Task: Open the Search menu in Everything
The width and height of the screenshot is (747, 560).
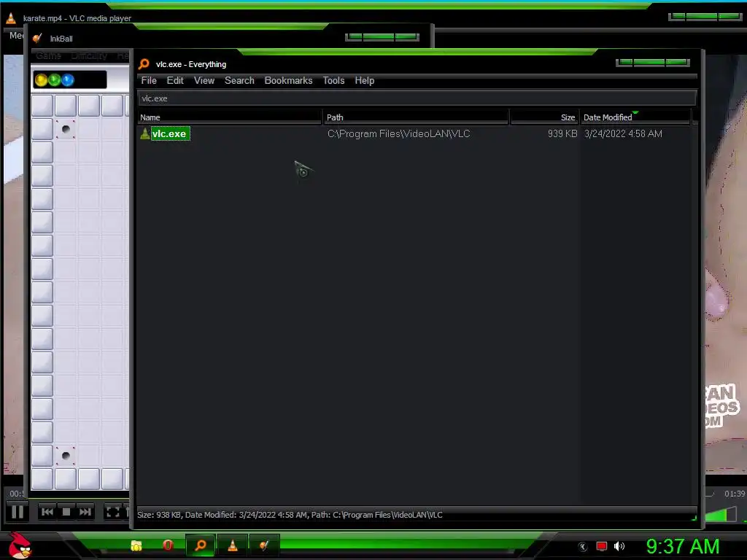Action: click(x=239, y=80)
